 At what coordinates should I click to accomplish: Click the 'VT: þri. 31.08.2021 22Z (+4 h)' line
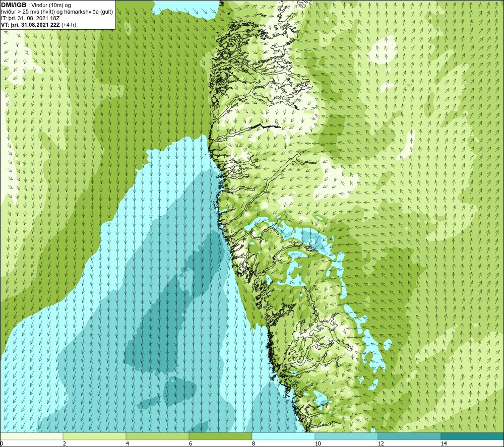pos(39,25)
